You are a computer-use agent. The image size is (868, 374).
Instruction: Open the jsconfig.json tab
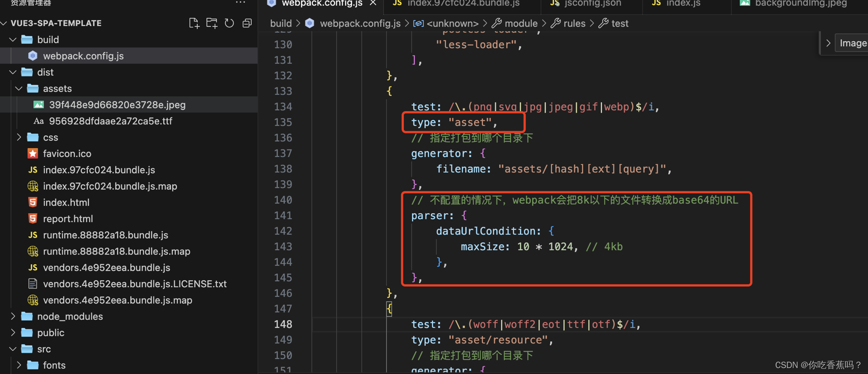[593, 3]
